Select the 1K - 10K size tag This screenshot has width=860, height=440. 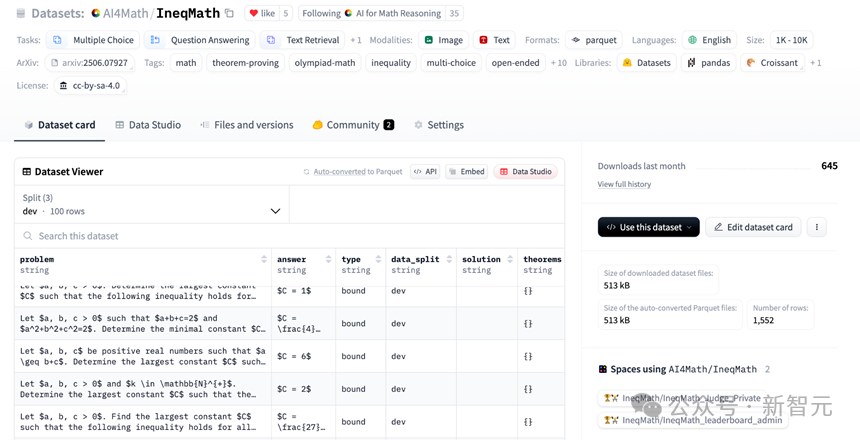pyautogui.click(x=791, y=40)
